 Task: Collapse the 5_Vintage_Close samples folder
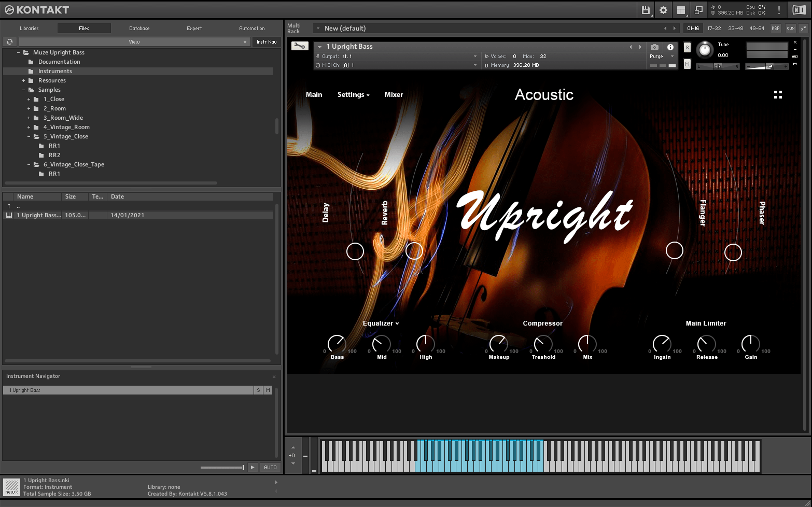pos(30,136)
